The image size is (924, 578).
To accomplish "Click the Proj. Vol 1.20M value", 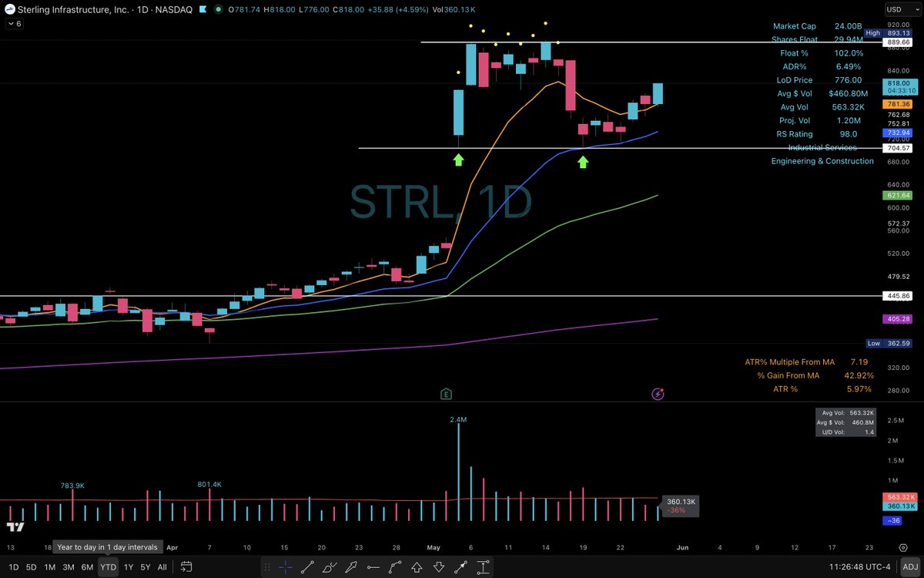I will [848, 120].
